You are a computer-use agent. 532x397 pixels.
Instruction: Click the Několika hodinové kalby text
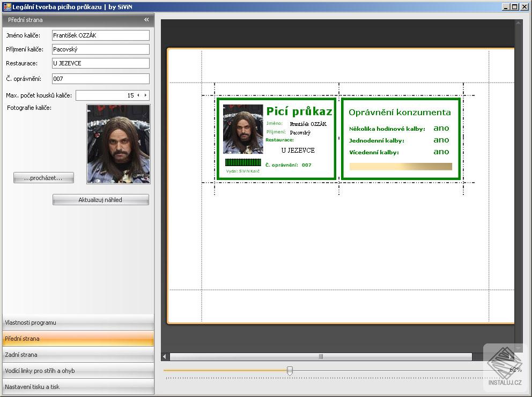pyautogui.click(x=387, y=129)
